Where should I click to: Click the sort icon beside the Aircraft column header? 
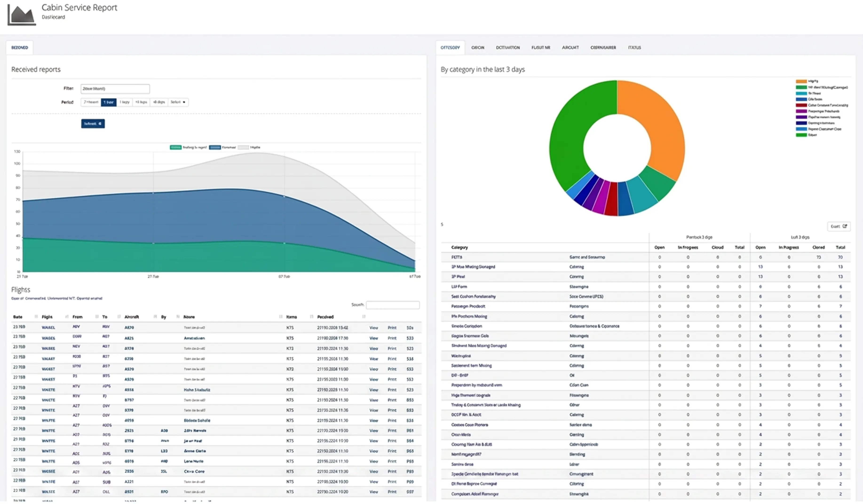pos(155,317)
